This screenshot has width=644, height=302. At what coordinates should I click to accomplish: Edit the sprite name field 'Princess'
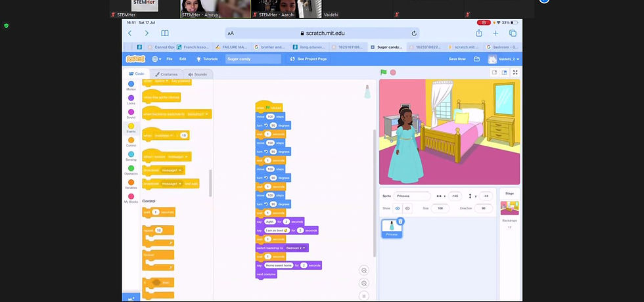[412, 196]
